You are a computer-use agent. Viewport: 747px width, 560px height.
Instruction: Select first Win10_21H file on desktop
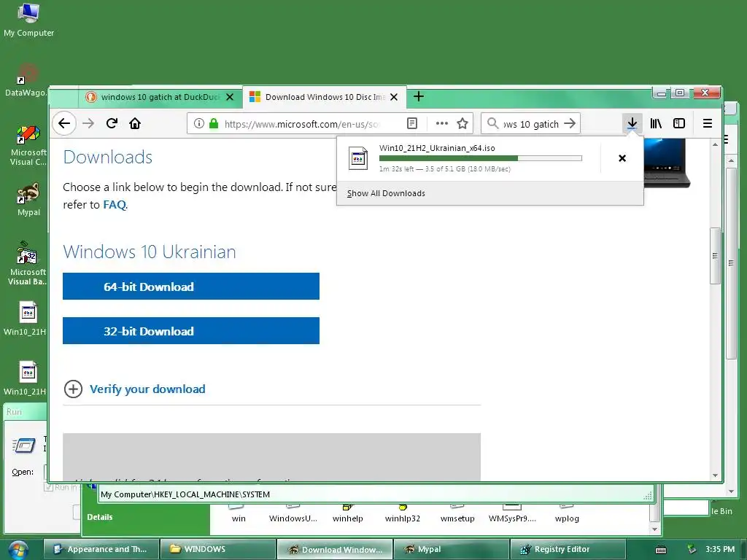[26, 319]
